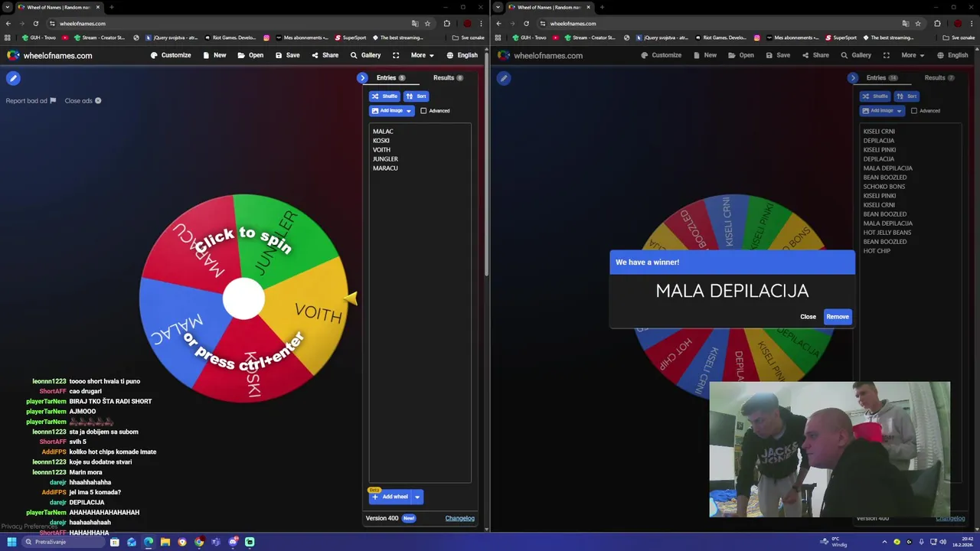The height and width of the screenshot is (551, 980).
Task: Collapse entries panel arrow in right window
Action: [x=853, y=78]
